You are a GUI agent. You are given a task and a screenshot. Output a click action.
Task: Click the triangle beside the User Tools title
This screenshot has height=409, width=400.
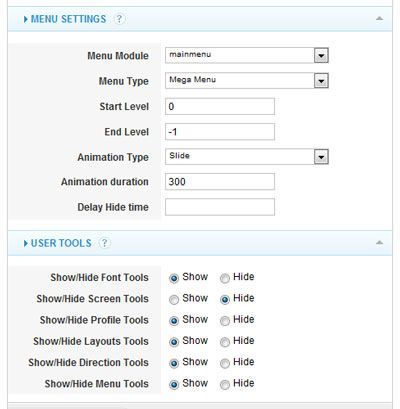(26, 243)
